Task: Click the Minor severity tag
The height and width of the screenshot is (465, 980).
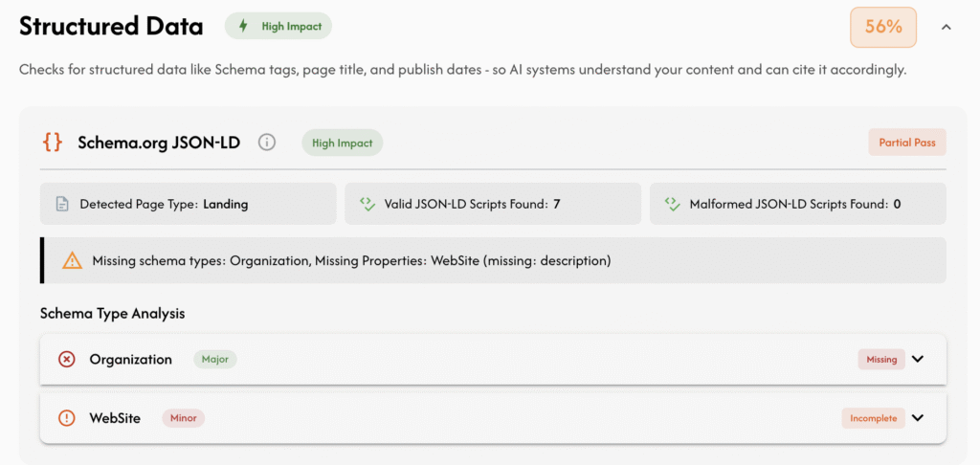Action: (x=184, y=418)
